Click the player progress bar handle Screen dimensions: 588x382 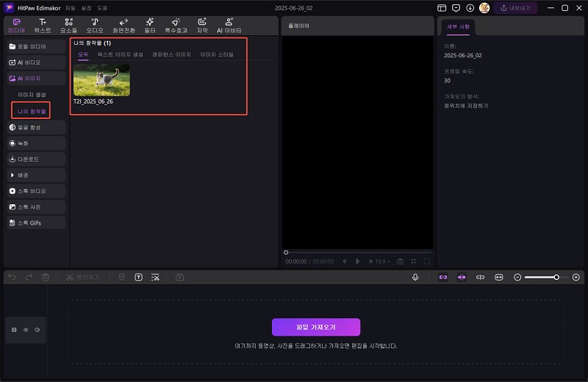286,252
